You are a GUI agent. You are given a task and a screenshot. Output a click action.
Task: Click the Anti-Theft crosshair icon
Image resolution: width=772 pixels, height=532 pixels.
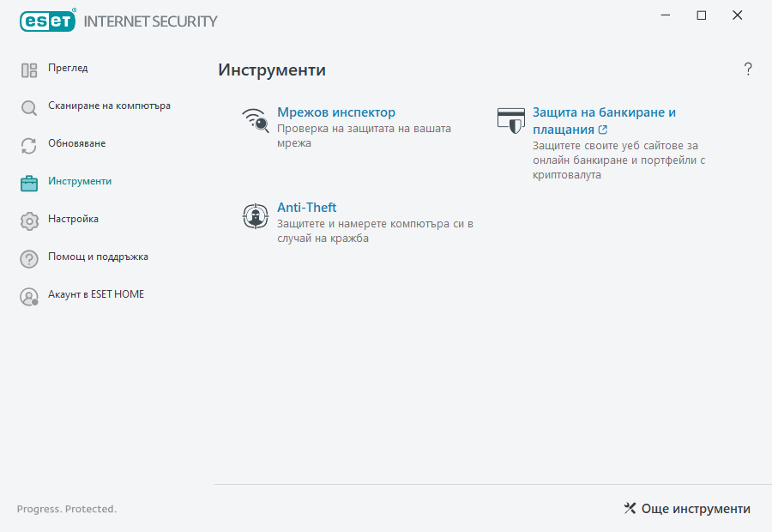[255, 215]
